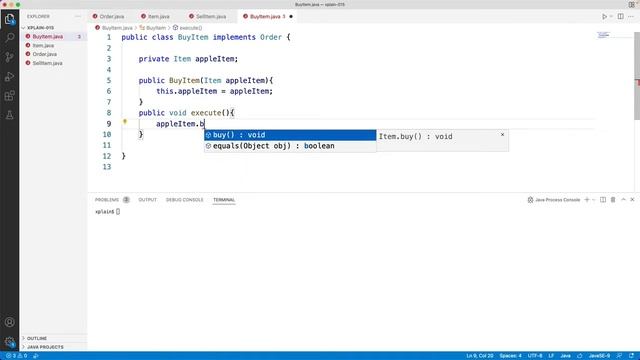This screenshot has width=640, height=360.
Task: Open the Output panel tab
Action: [x=147, y=200]
